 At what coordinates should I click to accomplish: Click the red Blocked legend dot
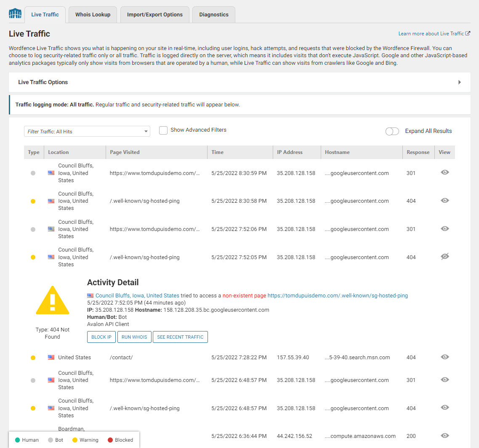pos(110,440)
